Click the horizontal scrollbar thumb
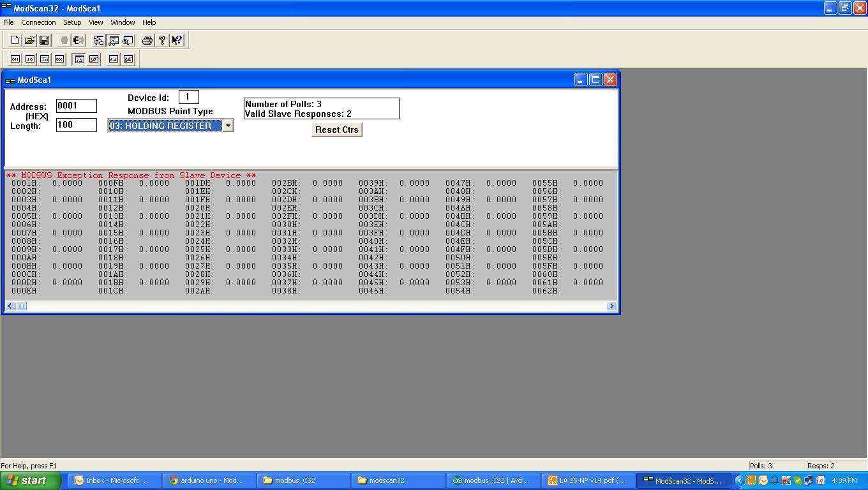The width and height of the screenshot is (868, 490). 21,306
